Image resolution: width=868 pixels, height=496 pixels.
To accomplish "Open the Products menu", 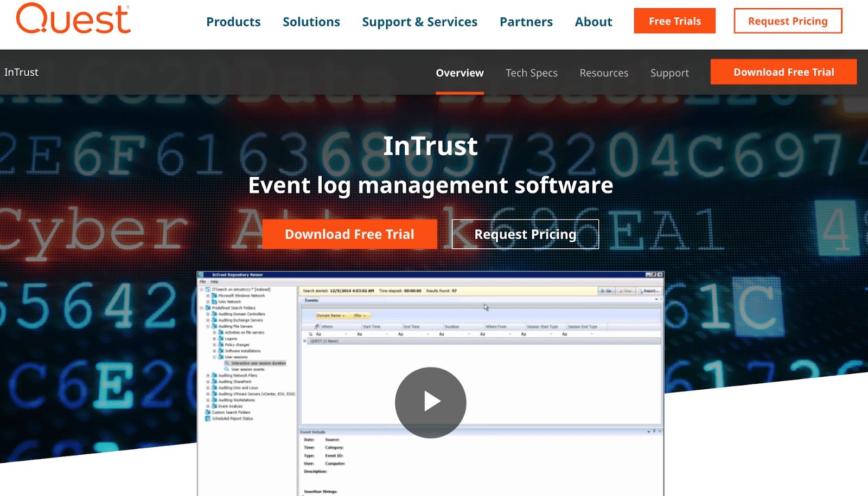I will pyautogui.click(x=233, y=22).
